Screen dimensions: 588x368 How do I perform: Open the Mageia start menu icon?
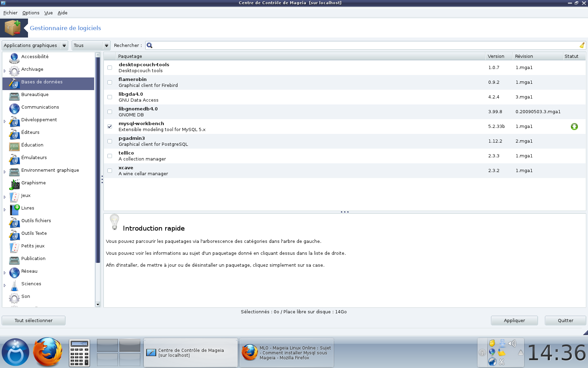point(15,352)
